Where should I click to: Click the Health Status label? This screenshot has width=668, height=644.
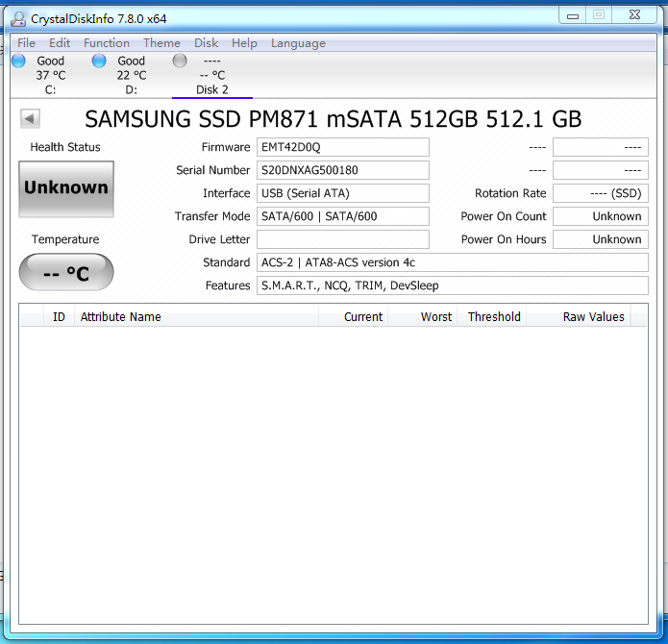tap(65, 147)
